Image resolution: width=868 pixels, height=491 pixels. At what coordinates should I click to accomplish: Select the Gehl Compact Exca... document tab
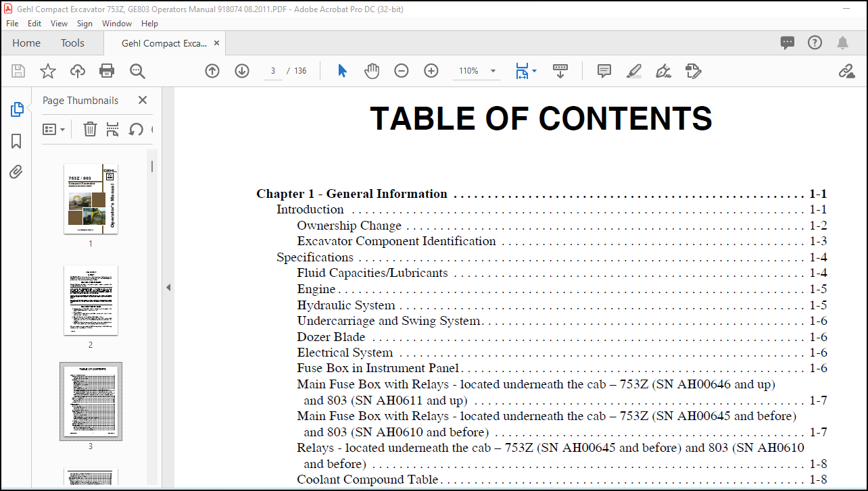164,43
